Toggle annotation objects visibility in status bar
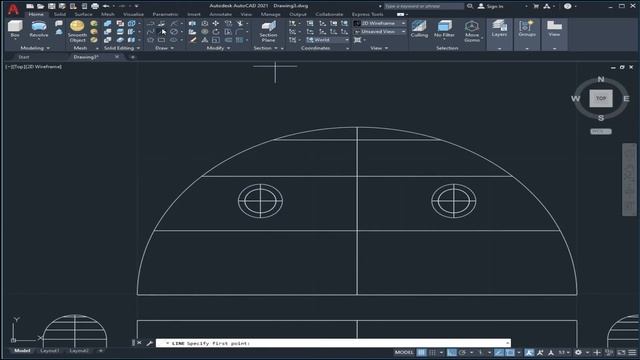Viewport: 640px width, 360px height. tap(529, 352)
